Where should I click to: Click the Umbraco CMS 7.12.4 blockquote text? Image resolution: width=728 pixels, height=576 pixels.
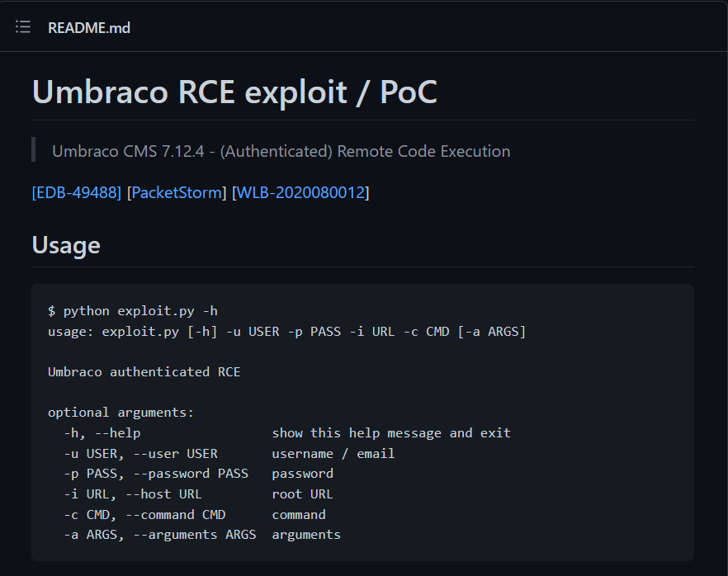[x=281, y=151]
